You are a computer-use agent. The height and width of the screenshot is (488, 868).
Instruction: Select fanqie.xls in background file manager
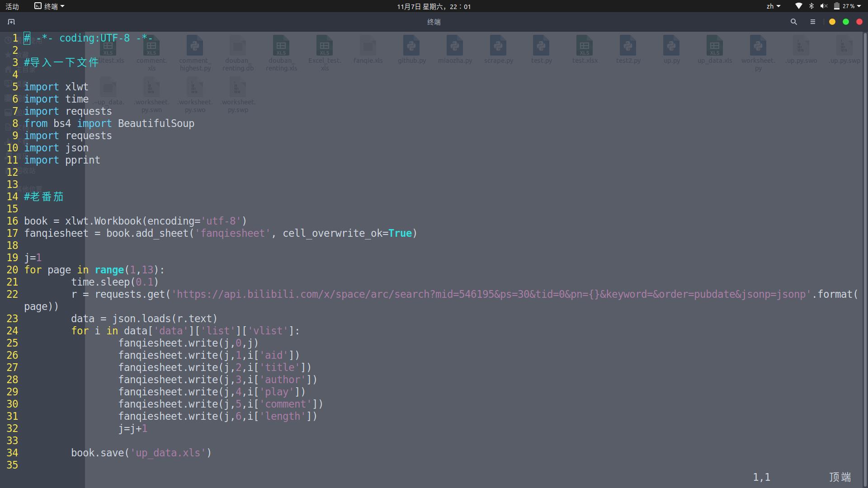click(x=368, y=50)
